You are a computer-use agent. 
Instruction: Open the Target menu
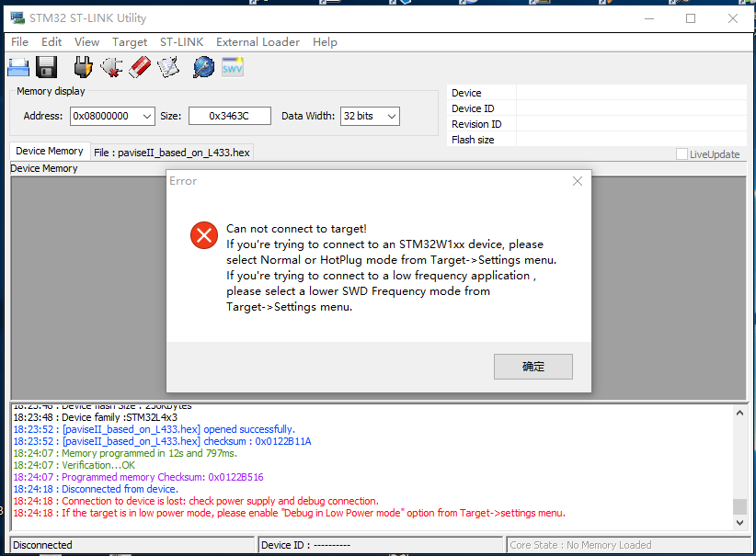pyautogui.click(x=130, y=42)
